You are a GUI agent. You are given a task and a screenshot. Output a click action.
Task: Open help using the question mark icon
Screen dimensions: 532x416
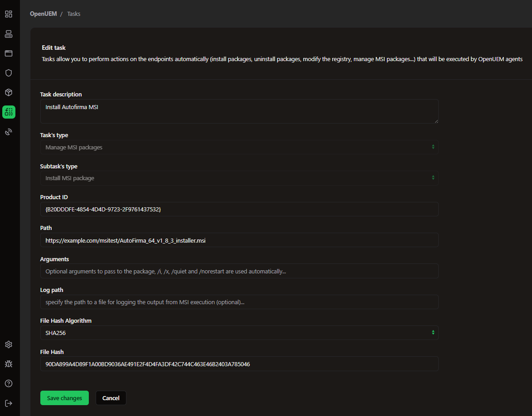coord(9,383)
